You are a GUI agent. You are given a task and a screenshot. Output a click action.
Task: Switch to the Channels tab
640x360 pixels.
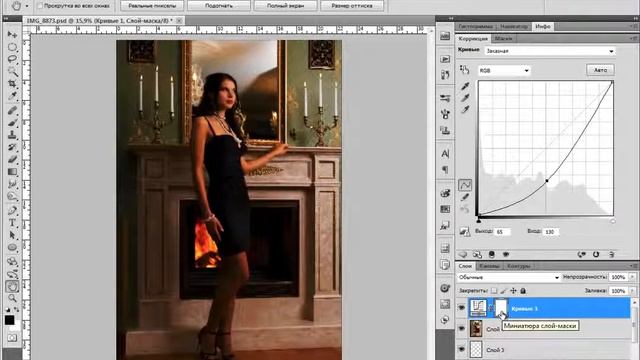[x=489, y=266]
